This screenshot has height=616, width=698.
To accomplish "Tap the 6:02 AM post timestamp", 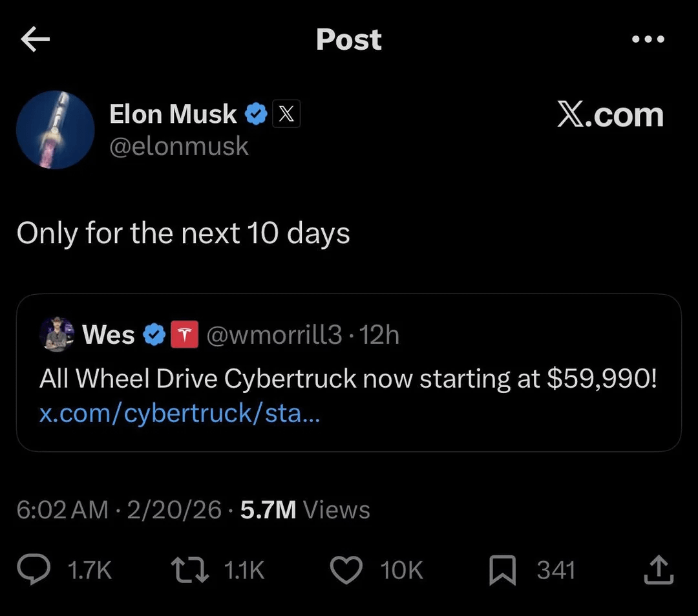I will click(62, 510).
